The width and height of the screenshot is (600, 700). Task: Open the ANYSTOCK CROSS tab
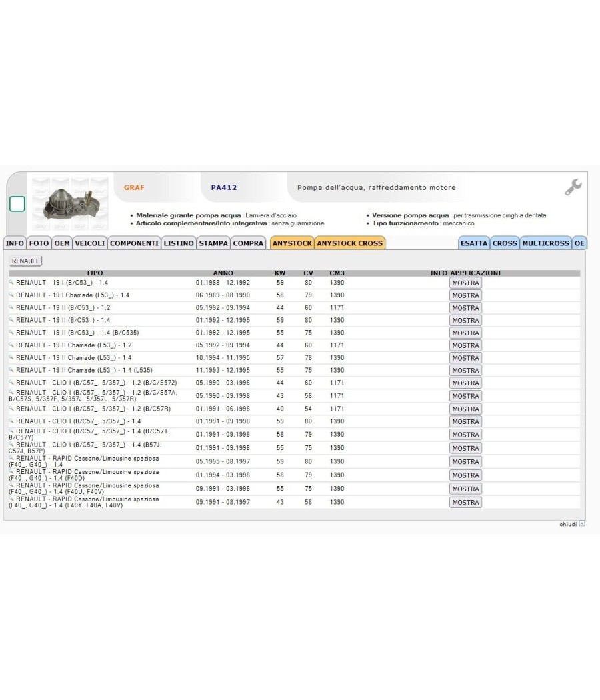[349, 243]
